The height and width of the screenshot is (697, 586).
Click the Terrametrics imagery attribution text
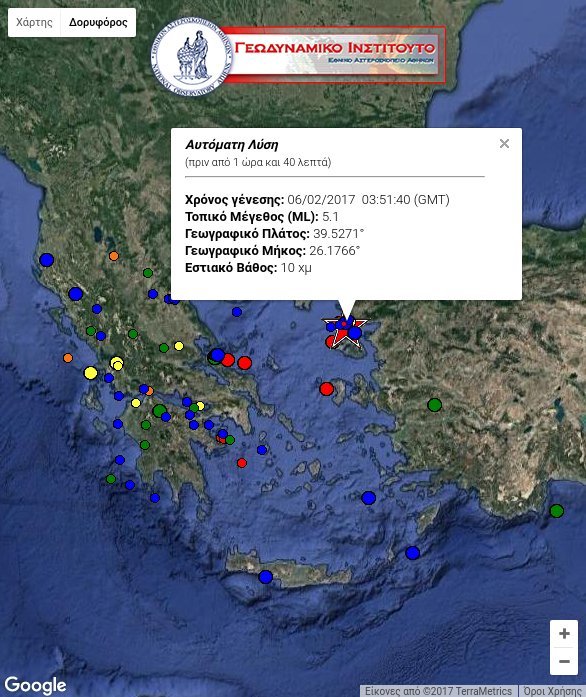(438, 691)
